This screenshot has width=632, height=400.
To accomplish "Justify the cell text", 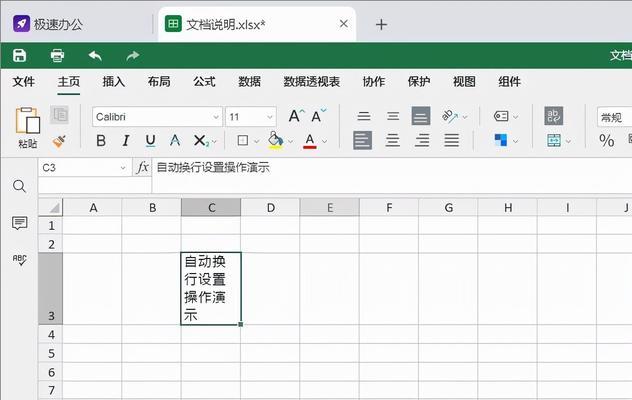I will tap(451, 140).
